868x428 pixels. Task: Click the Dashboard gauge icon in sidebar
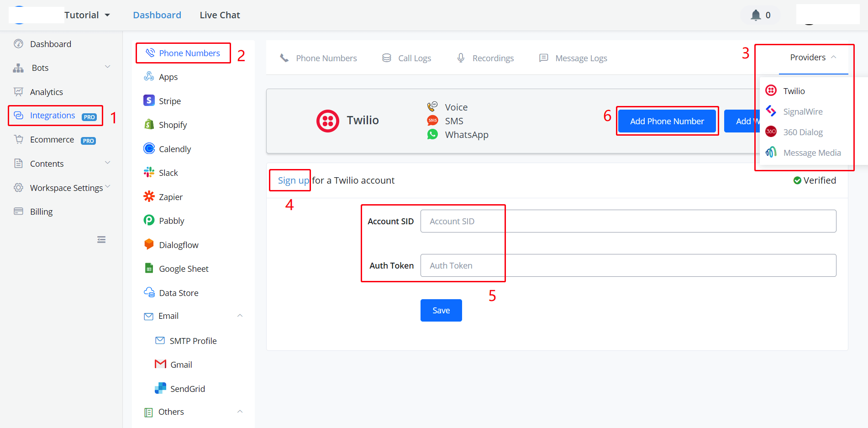tap(18, 44)
